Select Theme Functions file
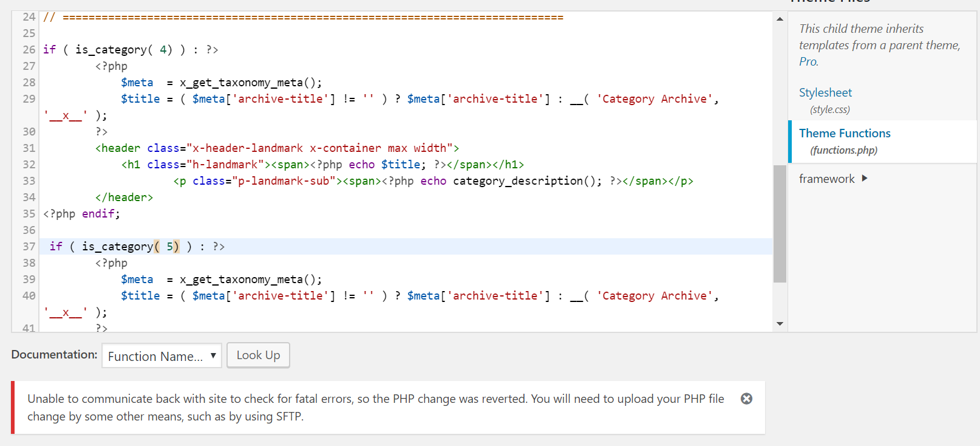This screenshot has height=446, width=980. [845, 133]
